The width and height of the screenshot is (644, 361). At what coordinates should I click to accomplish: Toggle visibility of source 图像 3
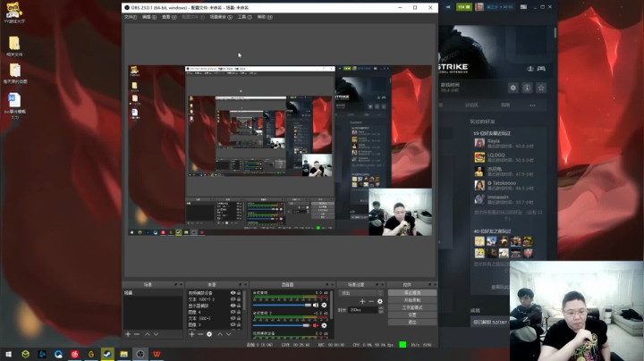(233, 324)
